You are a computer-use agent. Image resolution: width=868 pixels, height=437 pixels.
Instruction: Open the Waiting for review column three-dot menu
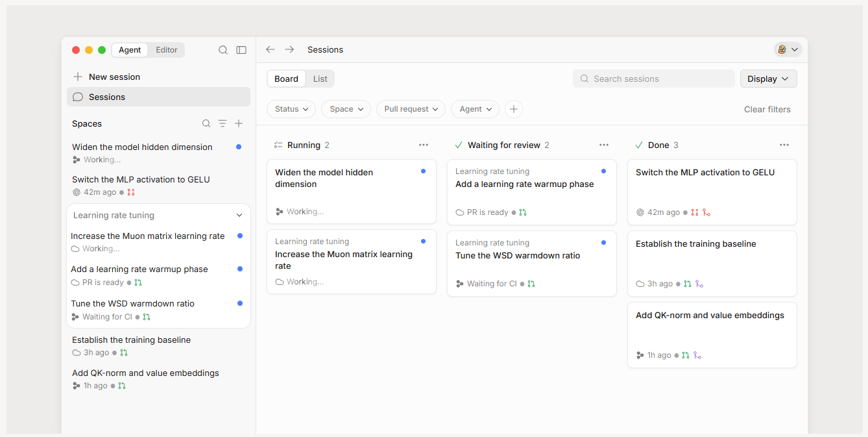(604, 145)
